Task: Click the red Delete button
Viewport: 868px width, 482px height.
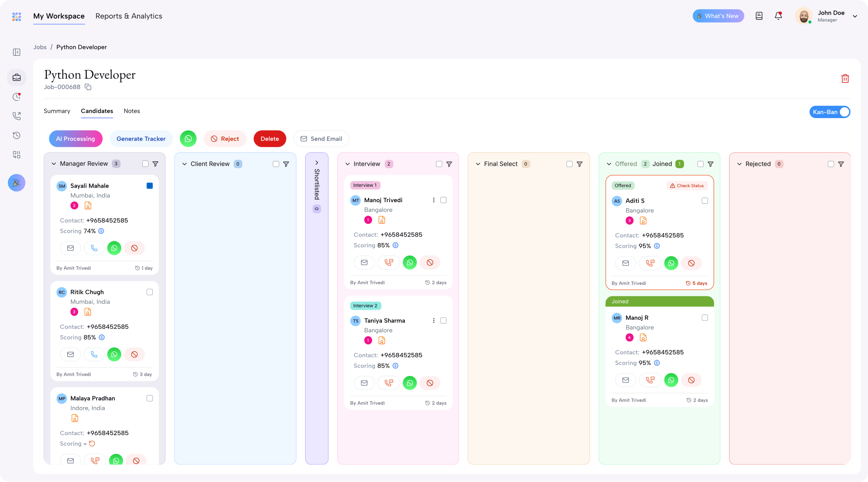Action: pos(270,139)
